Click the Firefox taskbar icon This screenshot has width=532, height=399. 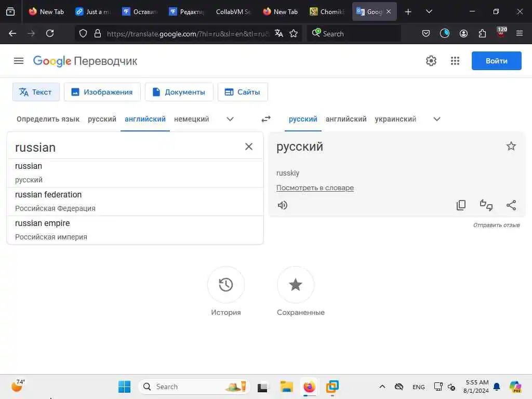point(309,387)
